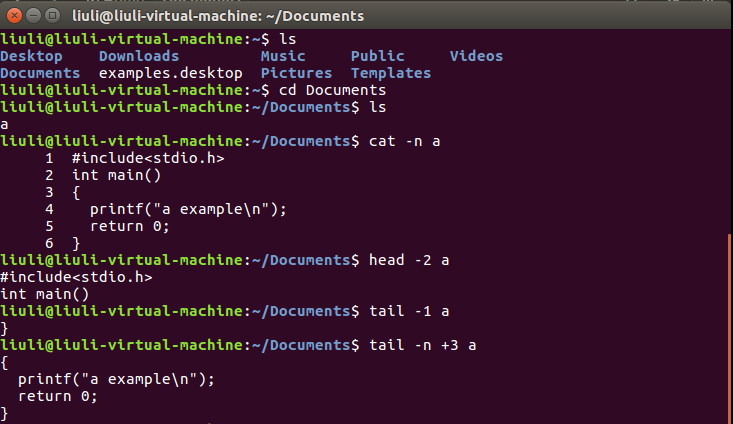Image resolution: width=733 pixels, height=424 pixels.
Task: Select the 'Public' directory name
Action: 378,56
